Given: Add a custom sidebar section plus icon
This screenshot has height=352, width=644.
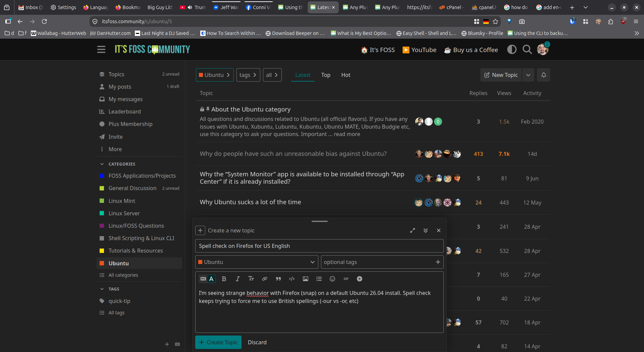Looking at the screenshot, I should coord(167,344).
